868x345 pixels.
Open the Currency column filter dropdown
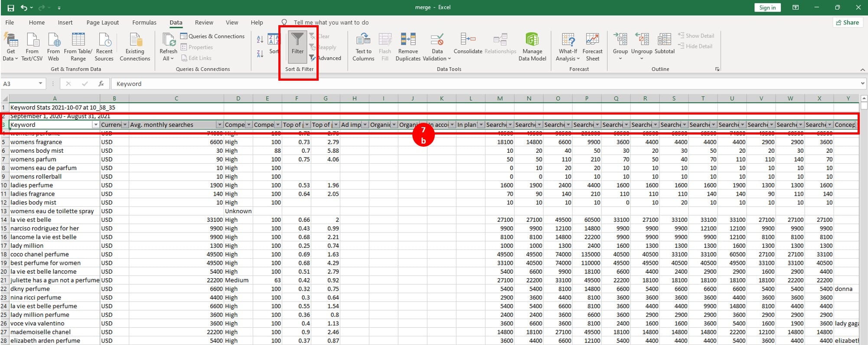[125, 125]
